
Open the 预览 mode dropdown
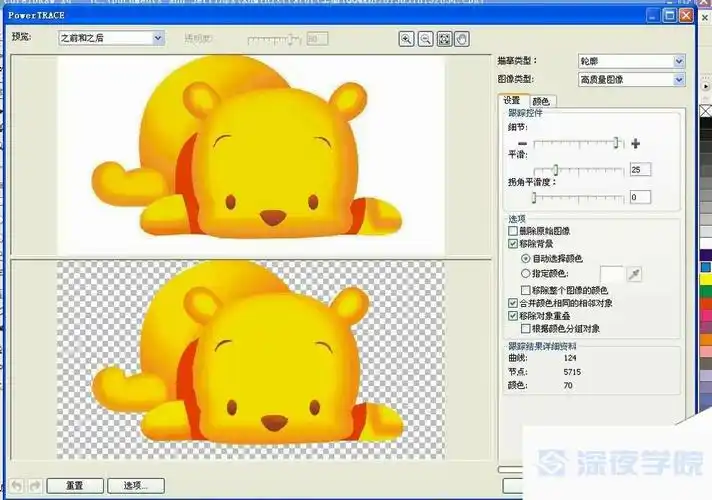click(x=111, y=38)
